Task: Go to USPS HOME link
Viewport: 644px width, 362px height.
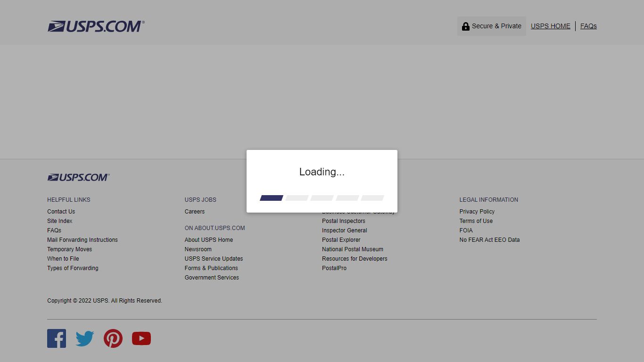Action: [x=551, y=26]
